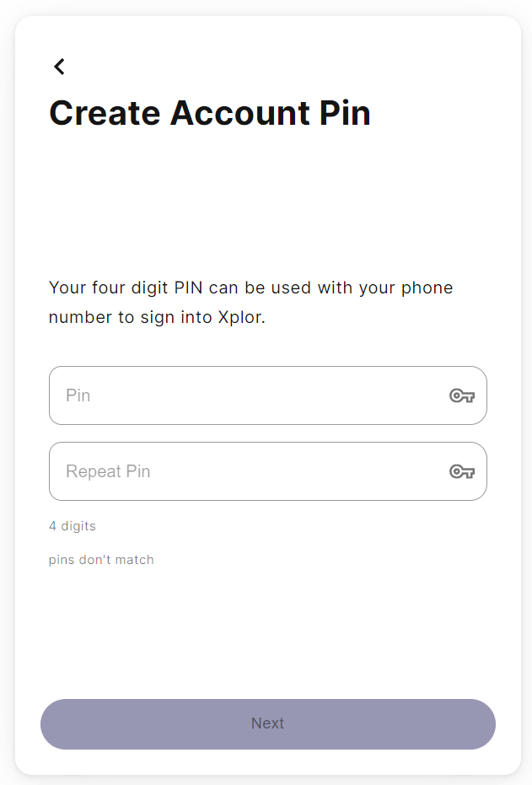Image resolution: width=532 pixels, height=785 pixels.
Task: Select the instruction text about your four digit PIN
Action: point(250,302)
